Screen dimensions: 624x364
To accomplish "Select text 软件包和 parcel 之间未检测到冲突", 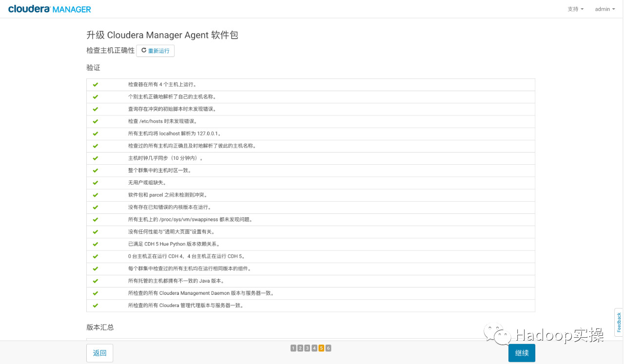I will pyautogui.click(x=168, y=195).
